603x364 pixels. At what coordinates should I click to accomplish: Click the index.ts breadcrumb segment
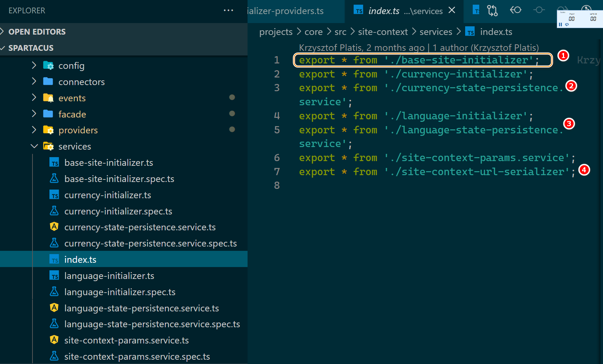coord(496,32)
